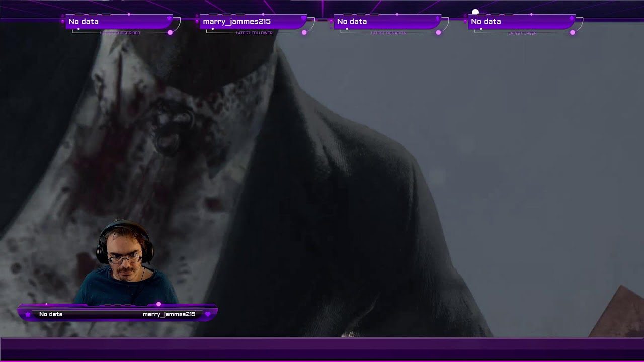Screen dimensions: 644x362
Task: Click the streamer webcam feed
Action: click(126, 262)
